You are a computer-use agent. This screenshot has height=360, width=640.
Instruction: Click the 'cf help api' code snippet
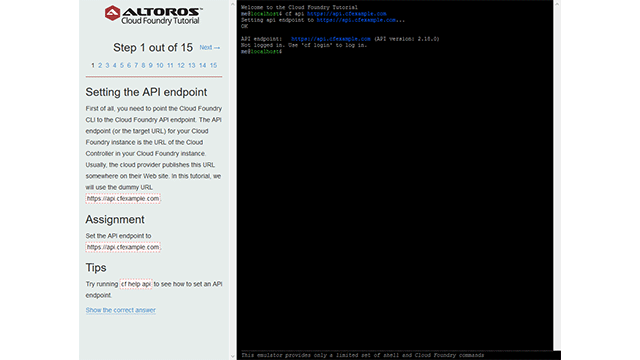point(136,284)
